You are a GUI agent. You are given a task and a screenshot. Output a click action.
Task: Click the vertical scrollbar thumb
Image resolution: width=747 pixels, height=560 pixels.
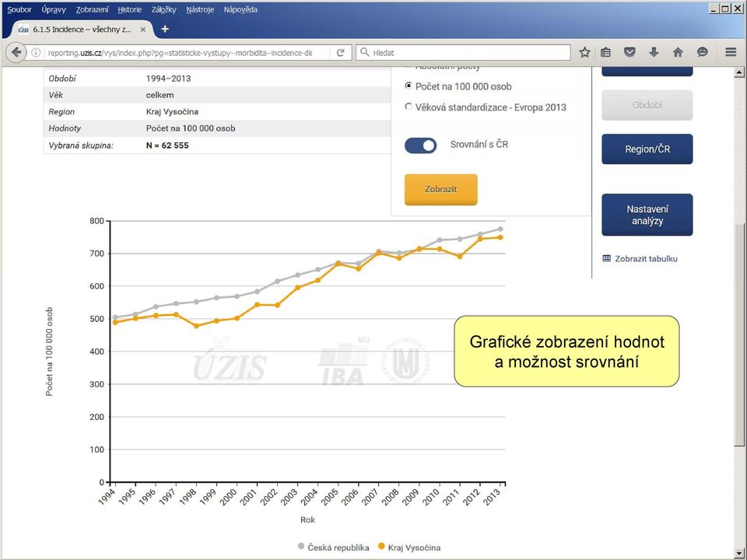point(739,334)
